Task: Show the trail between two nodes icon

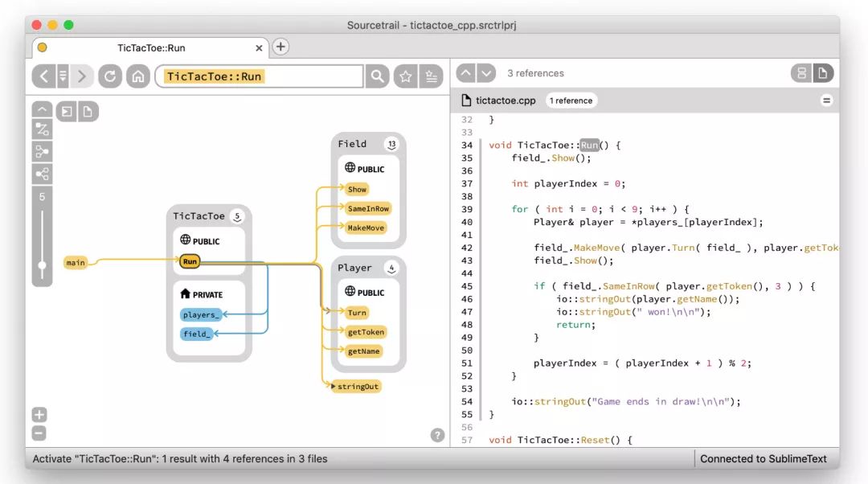Action: pos(42,129)
